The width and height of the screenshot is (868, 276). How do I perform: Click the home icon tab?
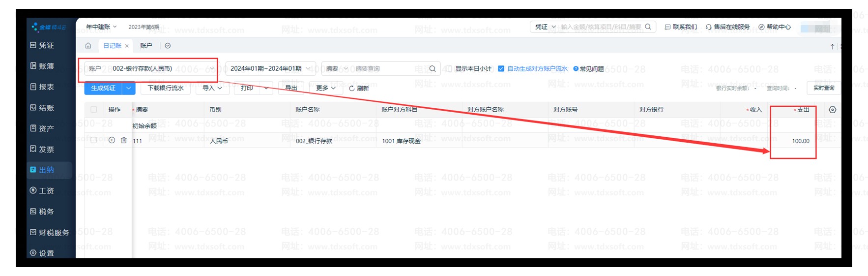coord(88,46)
